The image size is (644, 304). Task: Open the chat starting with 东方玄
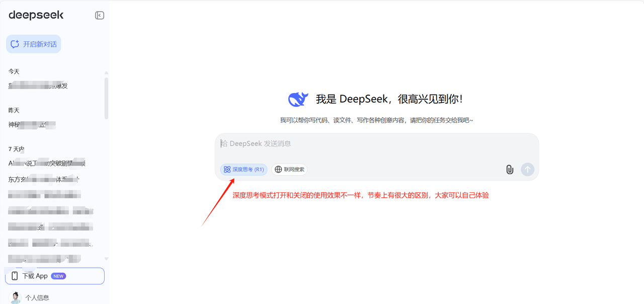click(x=44, y=179)
